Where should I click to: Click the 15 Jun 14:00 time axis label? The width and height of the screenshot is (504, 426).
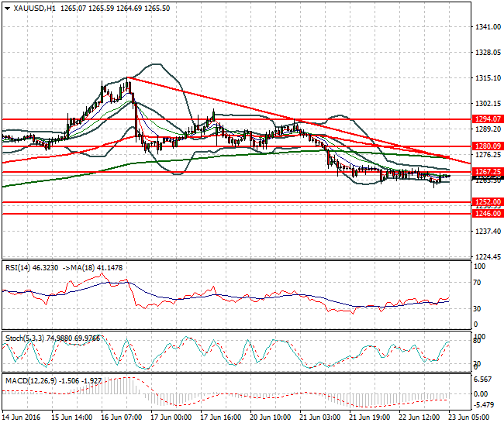coord(72,417)
